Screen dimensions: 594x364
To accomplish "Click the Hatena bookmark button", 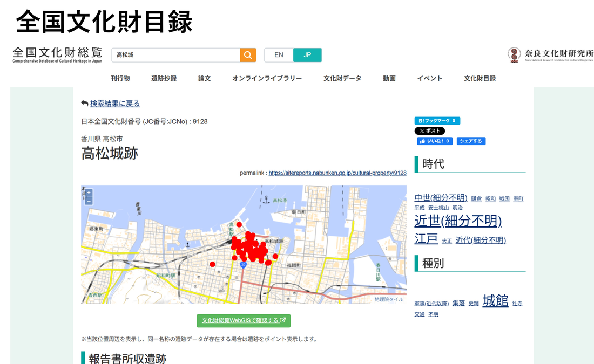I will (437, 121).
